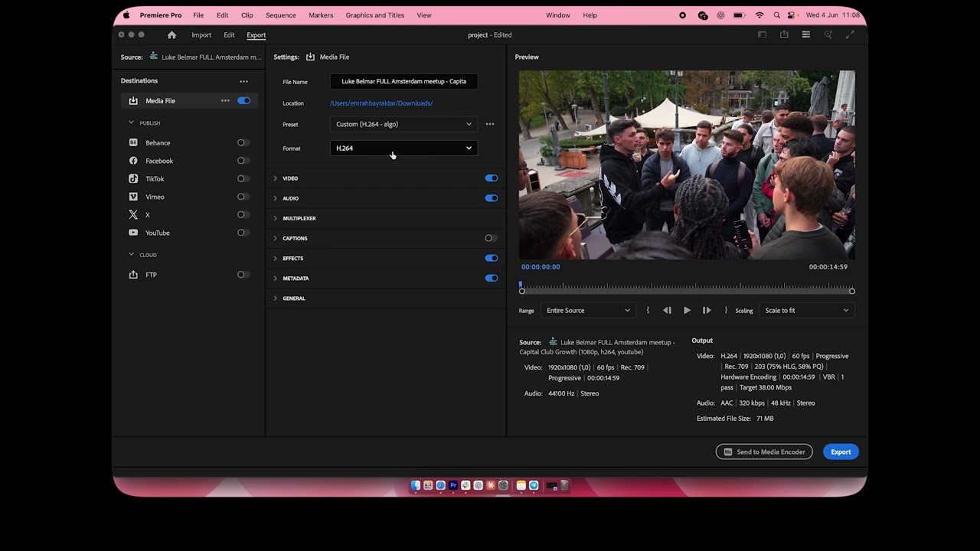The height and width of the screenshot is (551, 980).
Task: Open the Preset dropdown
Action: click(x=403, y=124)
